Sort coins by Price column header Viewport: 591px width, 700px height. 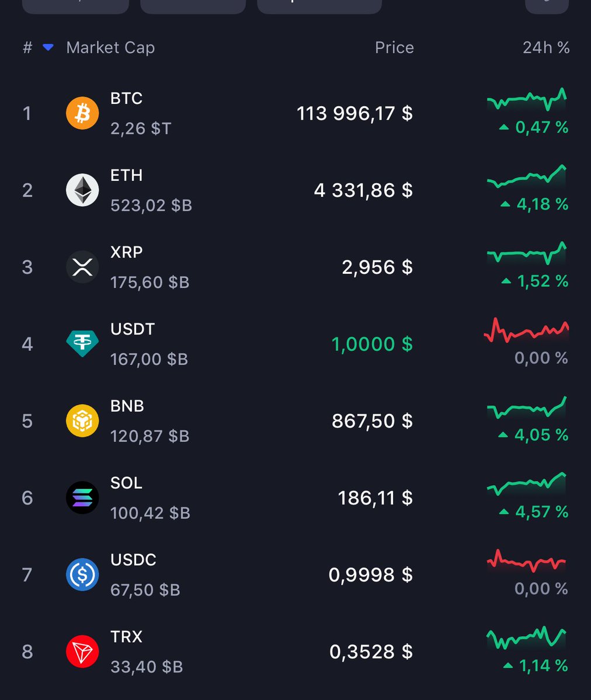pyautogui.click(x=394, y=47)
